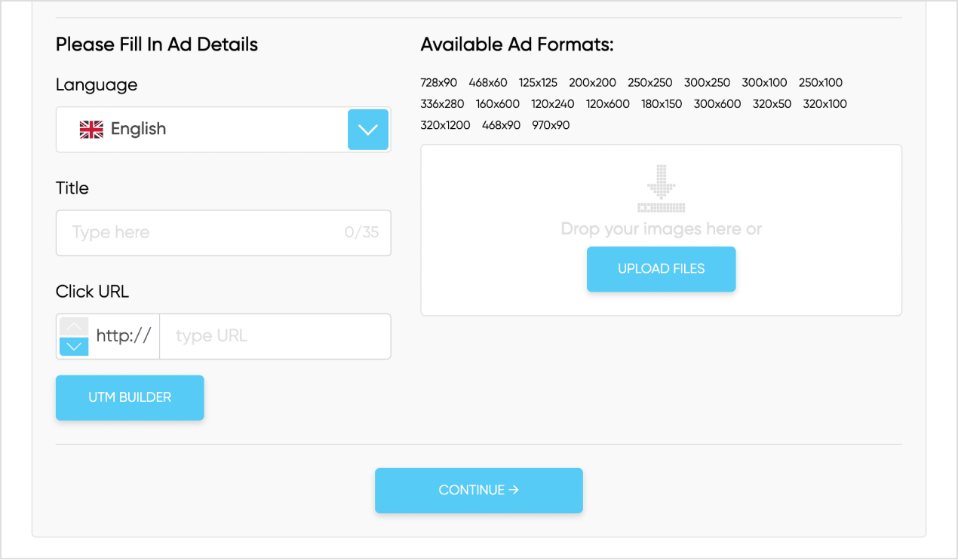Choose the 320x50 ad format
This screenshot has height=560, width=958.
point(772,104)
